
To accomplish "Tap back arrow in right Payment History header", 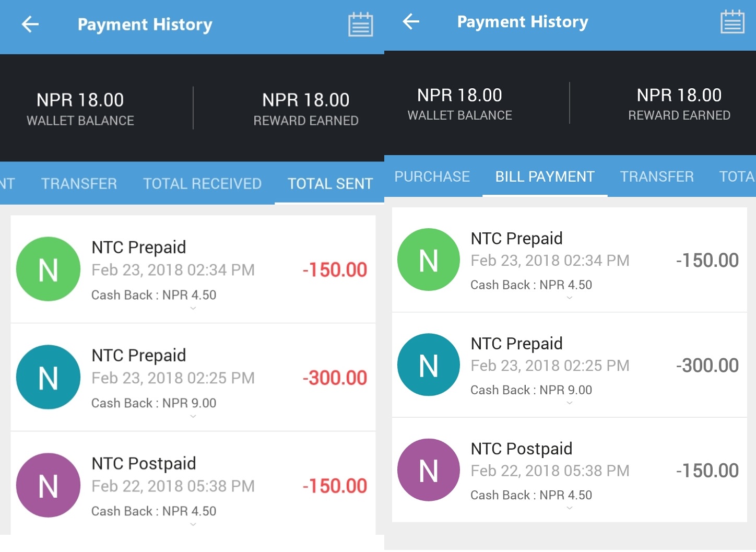I will (x=411, y=21).
